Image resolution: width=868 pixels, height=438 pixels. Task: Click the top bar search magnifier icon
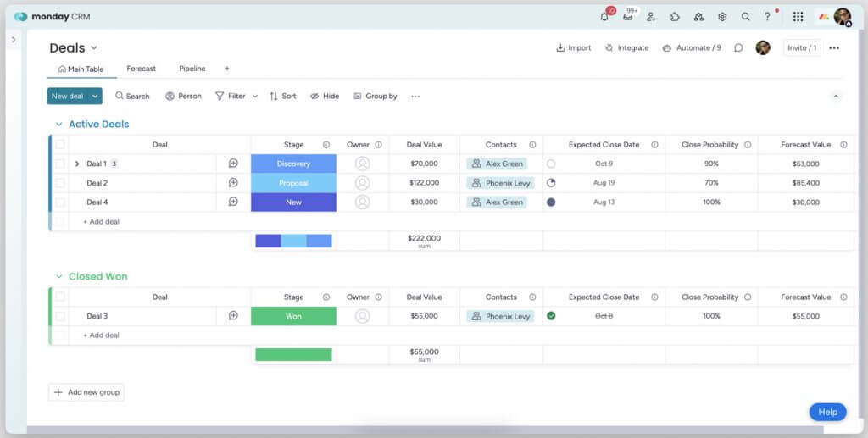[x=746, y=17]
